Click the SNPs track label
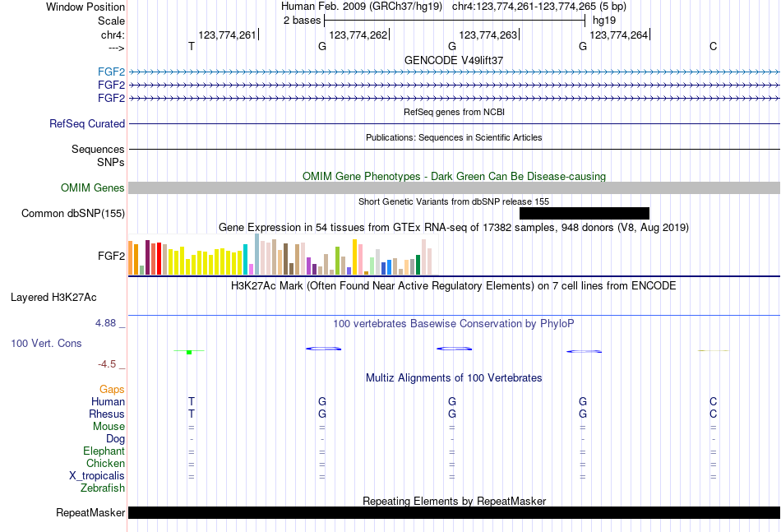Viewport: 781px width, 532px height. [111, 162]
